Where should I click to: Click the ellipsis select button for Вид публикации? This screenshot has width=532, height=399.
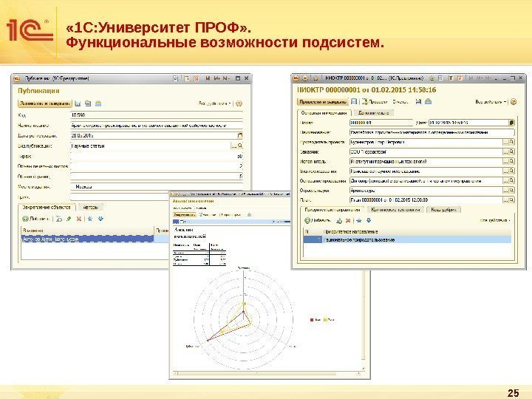point(233,146)
